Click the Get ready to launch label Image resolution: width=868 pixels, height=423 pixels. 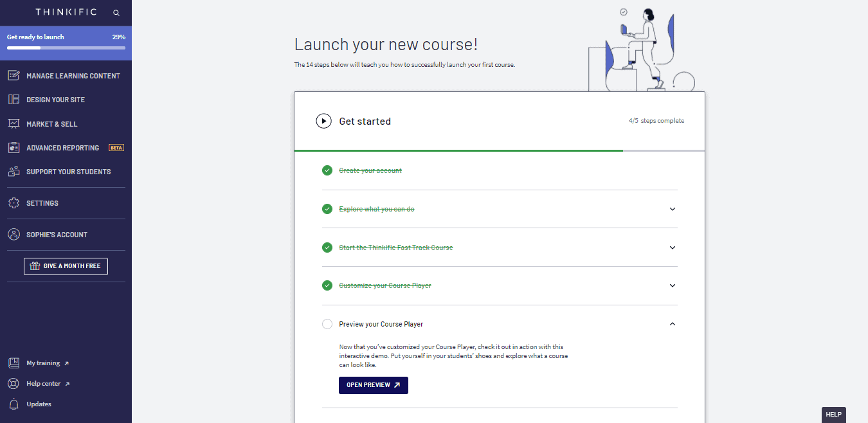point(35,37)
